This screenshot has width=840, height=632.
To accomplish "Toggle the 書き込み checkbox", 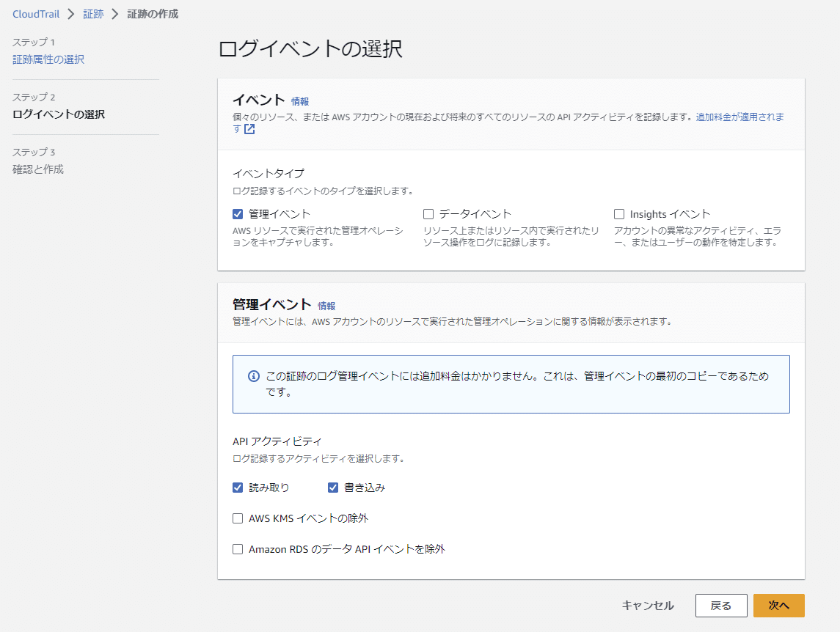I will (333, 488).
